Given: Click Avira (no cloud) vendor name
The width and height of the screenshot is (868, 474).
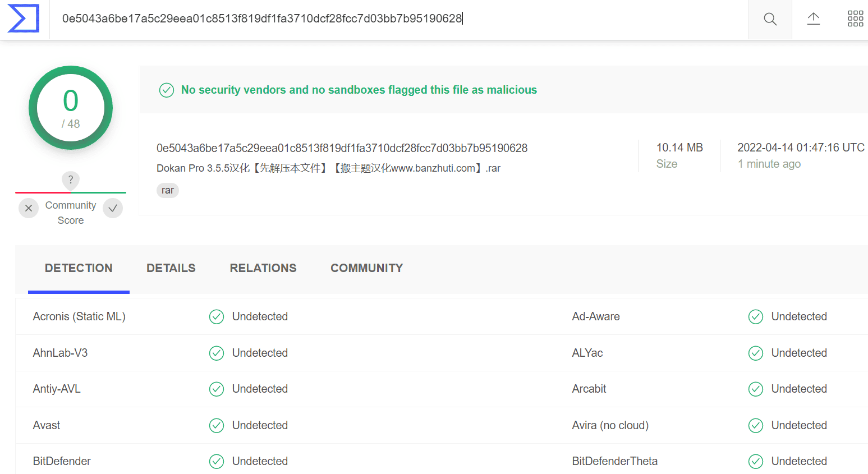Looking at the screenshot, I should pos(610,425).
